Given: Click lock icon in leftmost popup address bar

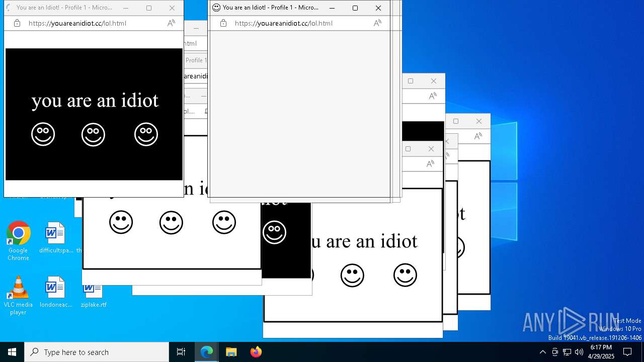Looking at the screenshot, I should [17, 23].
